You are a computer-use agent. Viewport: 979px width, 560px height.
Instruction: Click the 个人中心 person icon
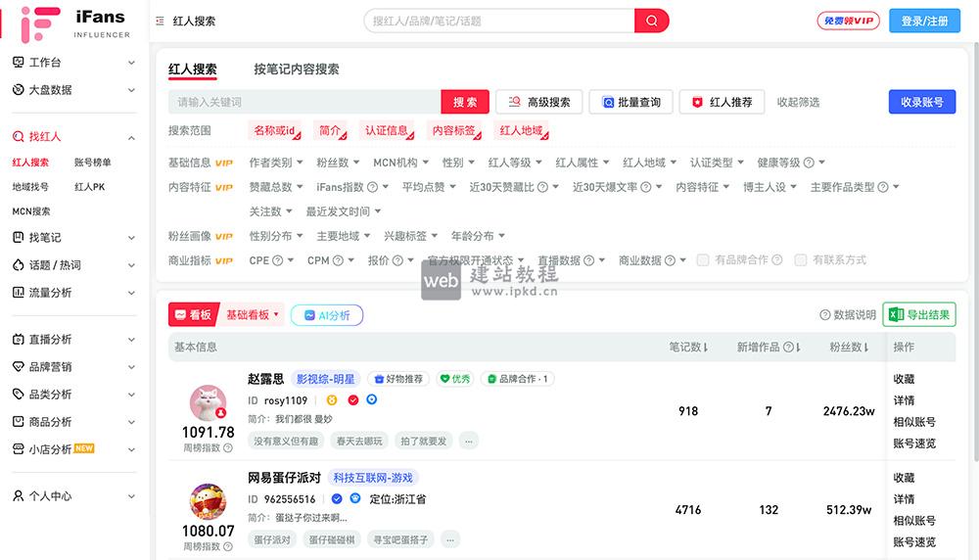pyautogui.click(x=18, y=495)
